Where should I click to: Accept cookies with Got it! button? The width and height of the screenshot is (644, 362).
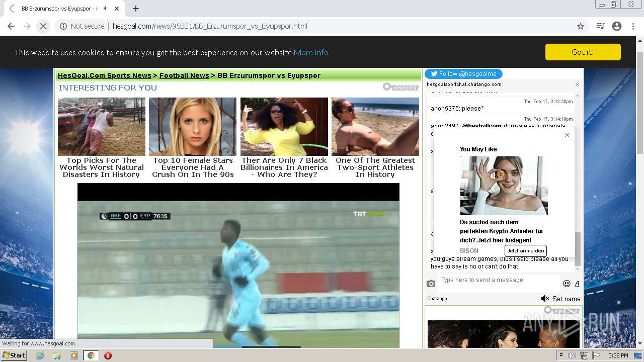583,52
